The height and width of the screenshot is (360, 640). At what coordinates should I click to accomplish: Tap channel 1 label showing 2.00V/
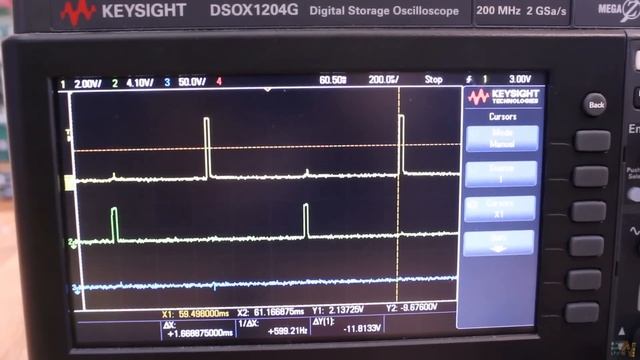tap(81, 84)
